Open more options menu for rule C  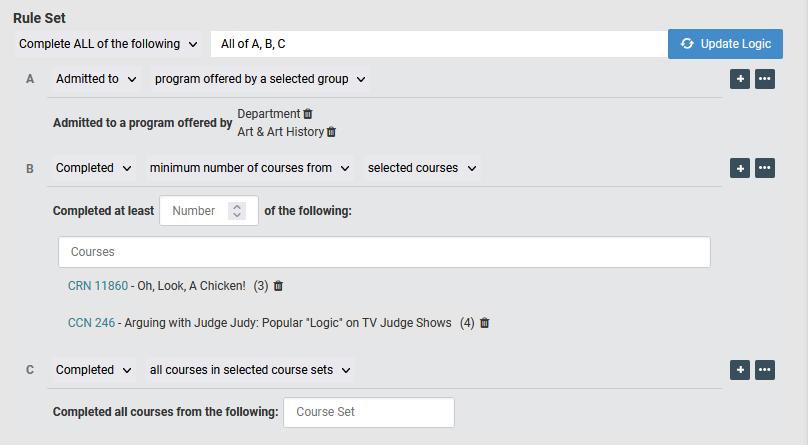765,370
